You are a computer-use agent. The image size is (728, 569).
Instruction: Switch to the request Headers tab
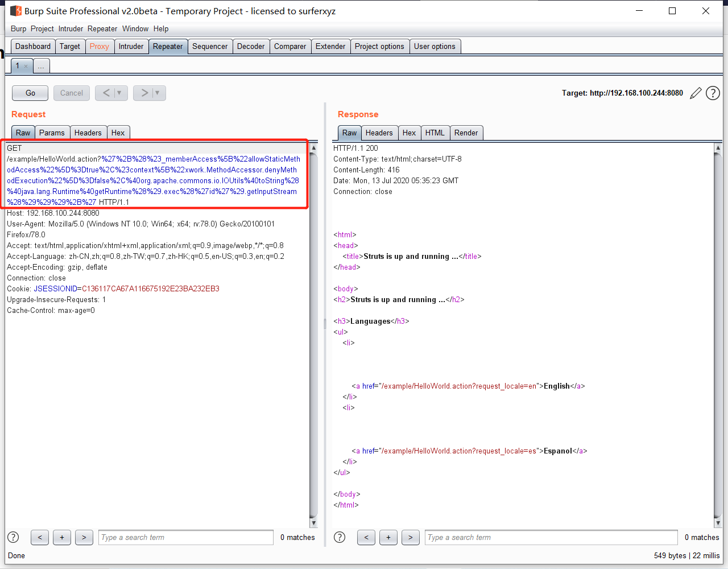point(88,133)
